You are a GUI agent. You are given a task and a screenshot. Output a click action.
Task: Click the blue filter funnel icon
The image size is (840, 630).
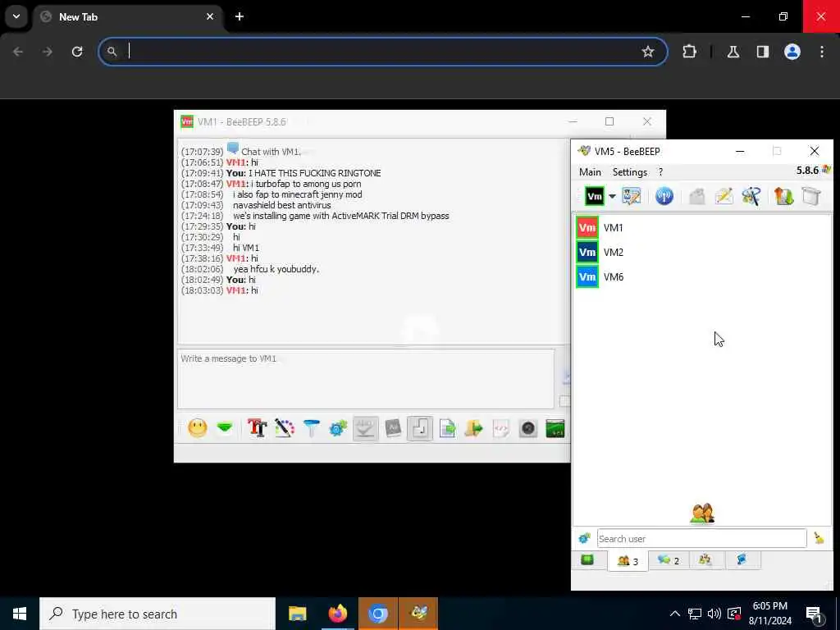pyautogui.click(x=311, y=428)
